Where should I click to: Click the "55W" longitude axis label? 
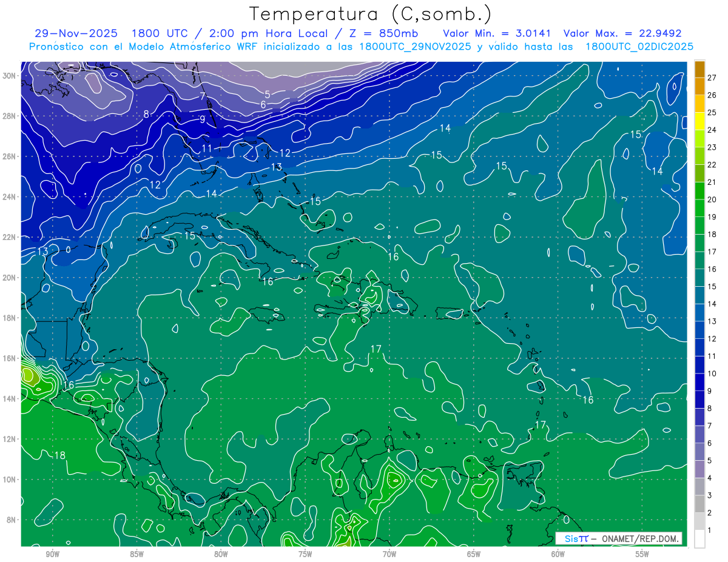point(642,554)
